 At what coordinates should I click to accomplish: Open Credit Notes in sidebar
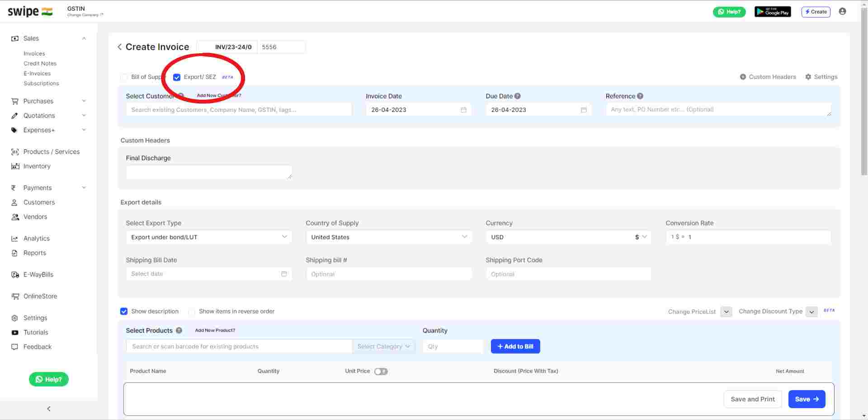[40, 64]
